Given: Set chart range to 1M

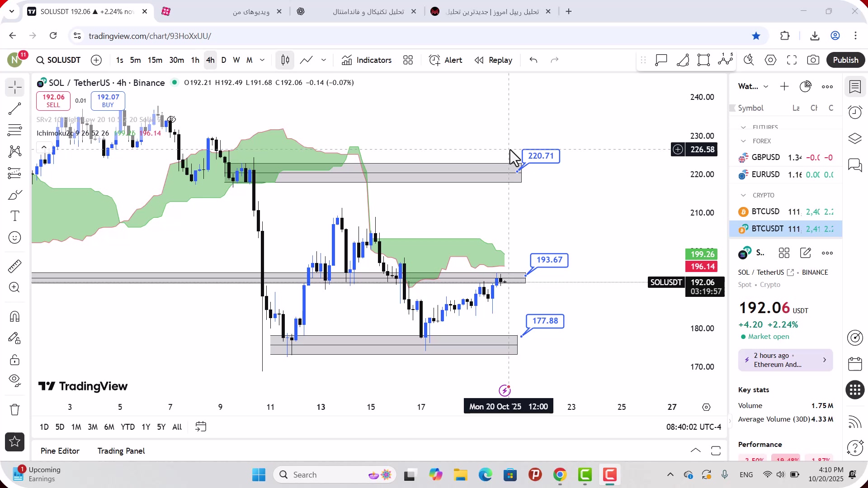Looking at the screenshot, I should click(x=76, y=427).
